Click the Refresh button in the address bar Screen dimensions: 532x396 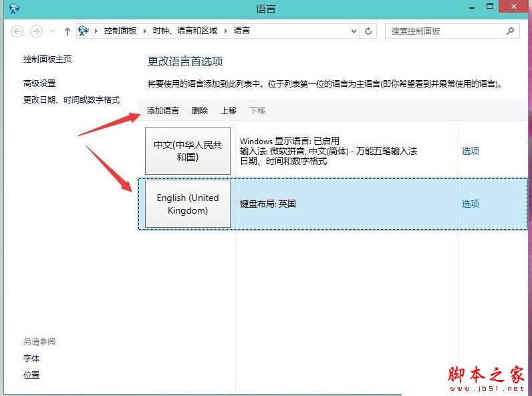coord(369,31)
